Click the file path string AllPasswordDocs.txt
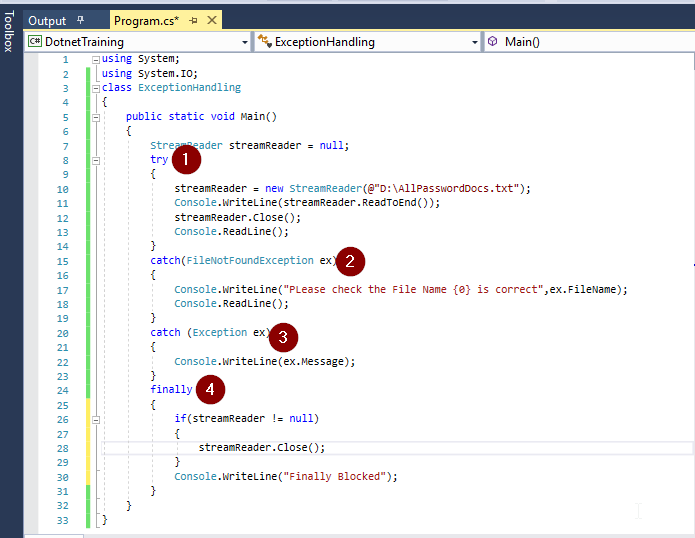The width and height of the screenshot is (695, 538). (x=443, y=188)
